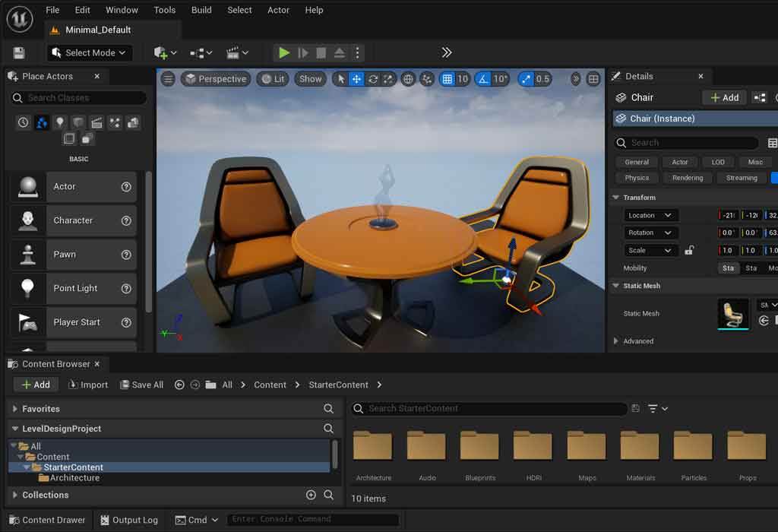778x532 pixels.
Task: Open the Build menu
Action: coord(201,10)
